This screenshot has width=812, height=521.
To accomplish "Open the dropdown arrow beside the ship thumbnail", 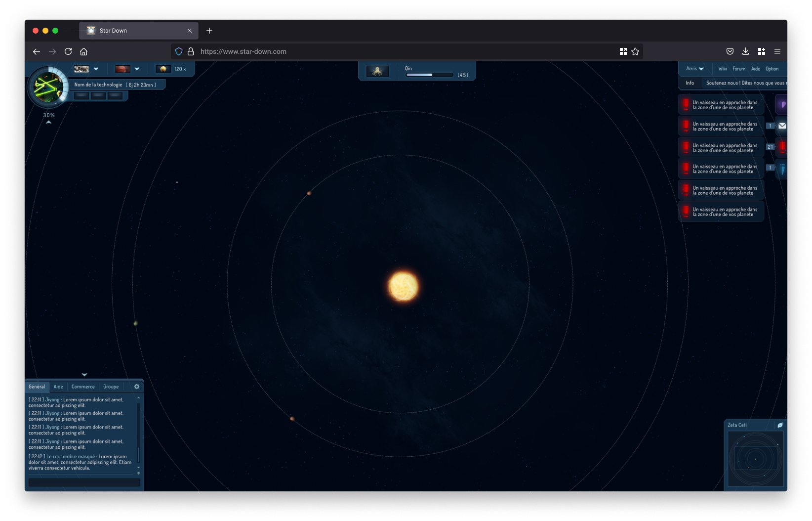I will (96, 69).
